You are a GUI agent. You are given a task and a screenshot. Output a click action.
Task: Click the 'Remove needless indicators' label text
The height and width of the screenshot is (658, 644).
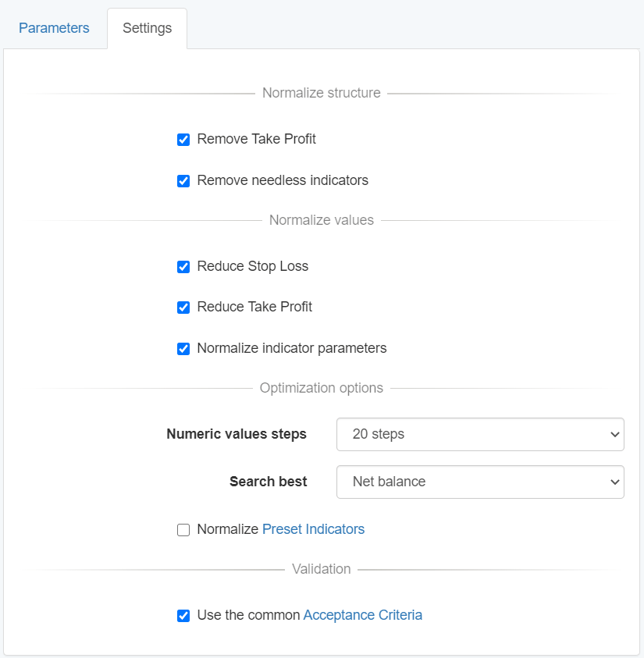[282, 180]
